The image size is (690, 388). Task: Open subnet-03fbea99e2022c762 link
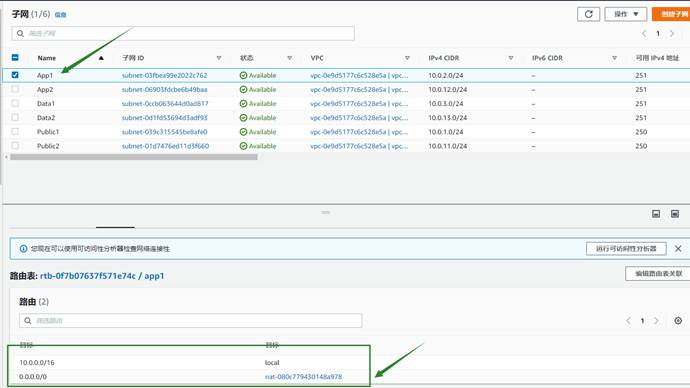coord(164,75)
